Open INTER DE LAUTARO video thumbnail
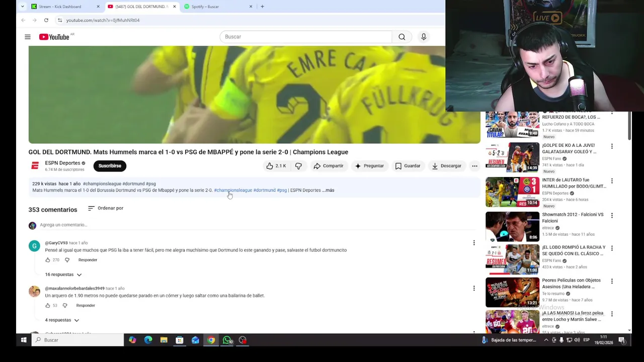This screenshot has width=644, height=362. coord(512,192)
